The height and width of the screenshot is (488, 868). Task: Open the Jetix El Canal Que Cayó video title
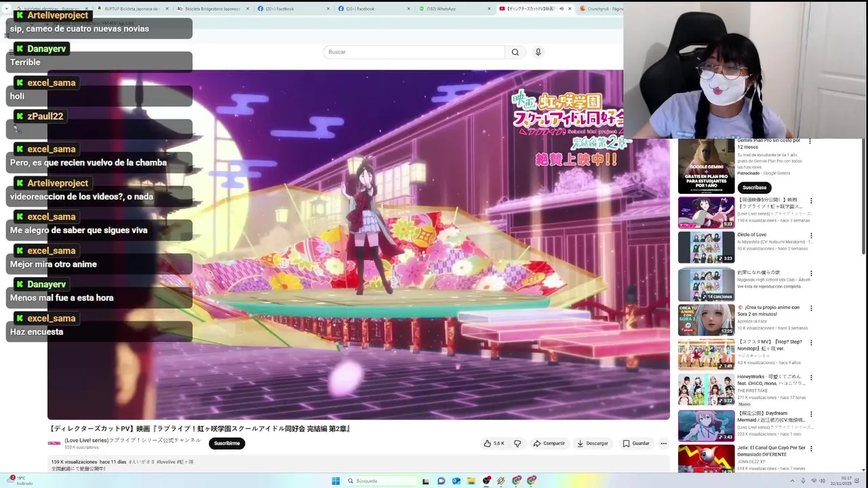point(771,451)
